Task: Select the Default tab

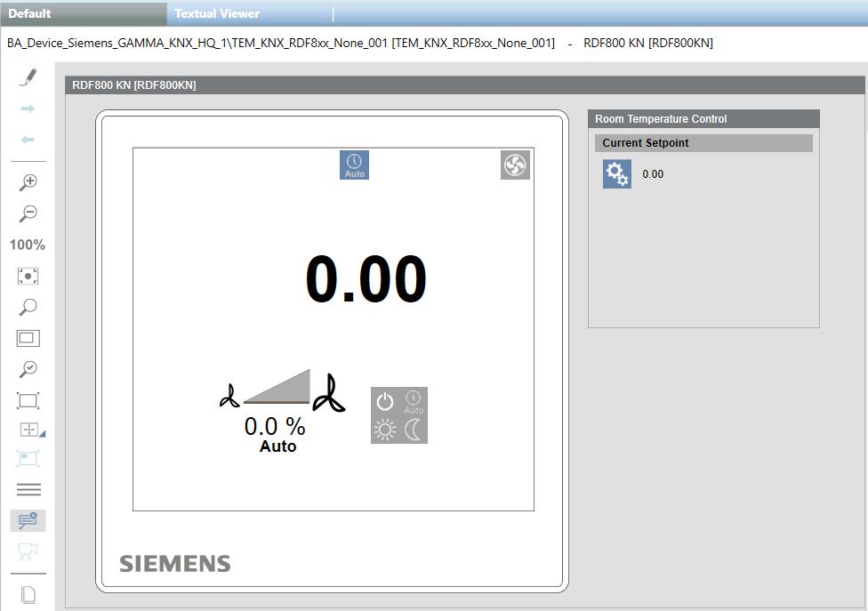Action: tap(30, 13)
